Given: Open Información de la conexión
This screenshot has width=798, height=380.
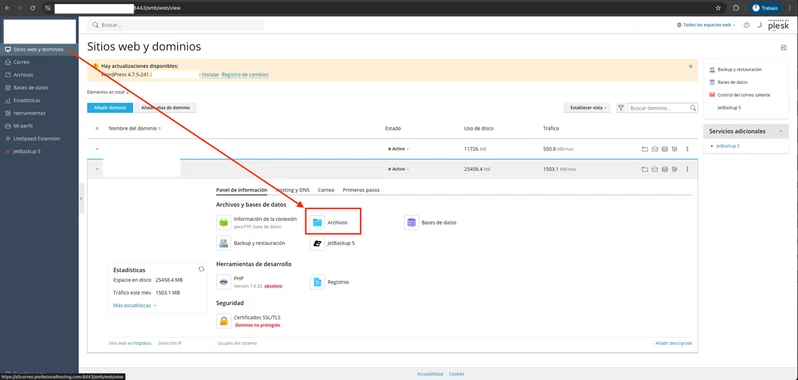Looking at the screenshot, I should pyautogui.click(x=257, y=222).
